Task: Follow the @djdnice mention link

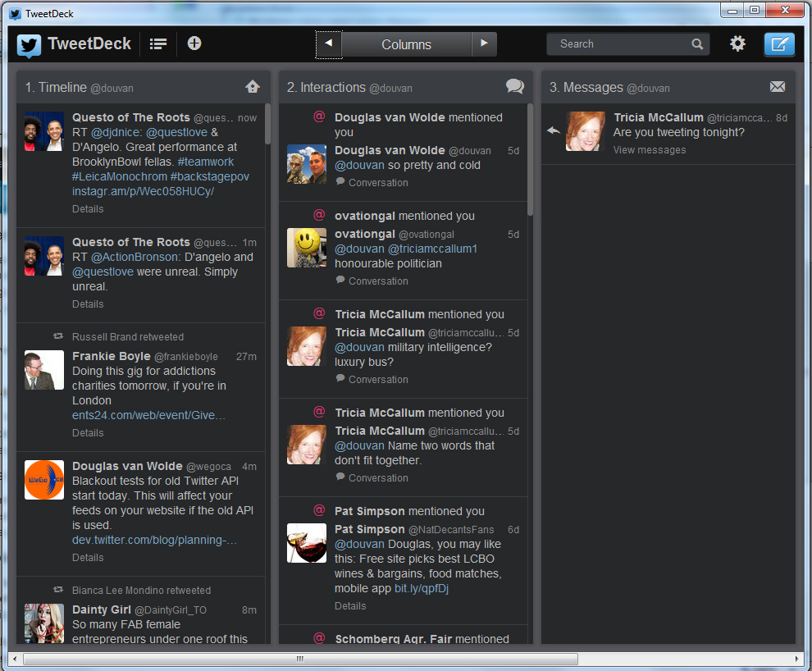Action: pos(115,133)
